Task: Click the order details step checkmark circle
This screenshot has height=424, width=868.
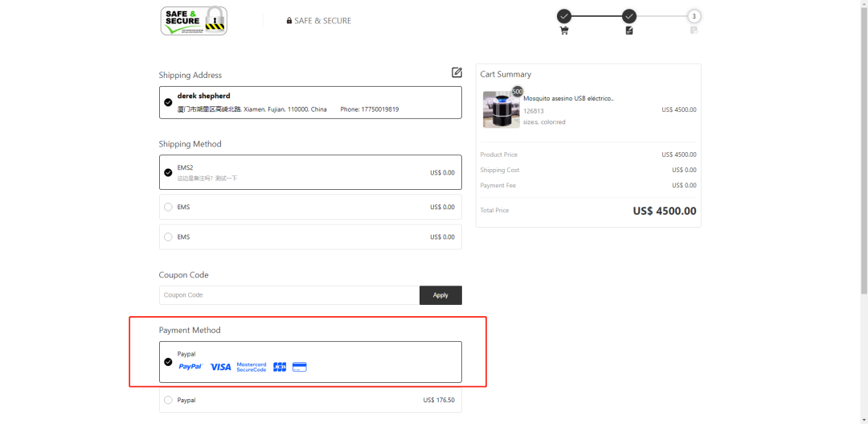Action: [x=628, y=16]
